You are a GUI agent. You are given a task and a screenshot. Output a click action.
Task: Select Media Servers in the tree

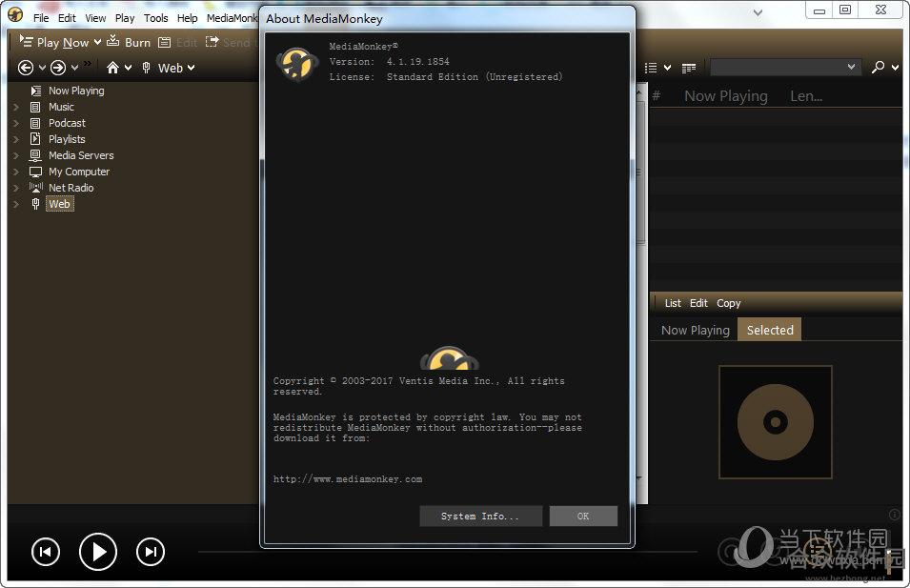[x=81, y=155]
